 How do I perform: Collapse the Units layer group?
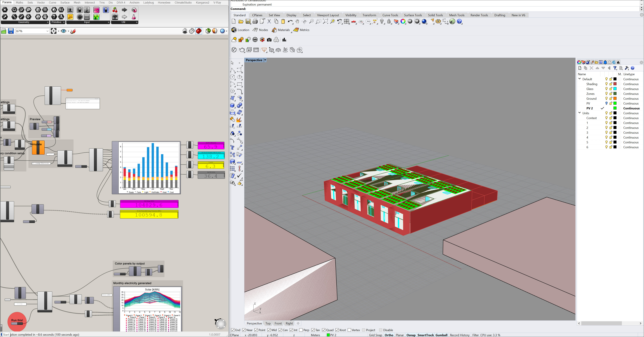click(580, 113)
